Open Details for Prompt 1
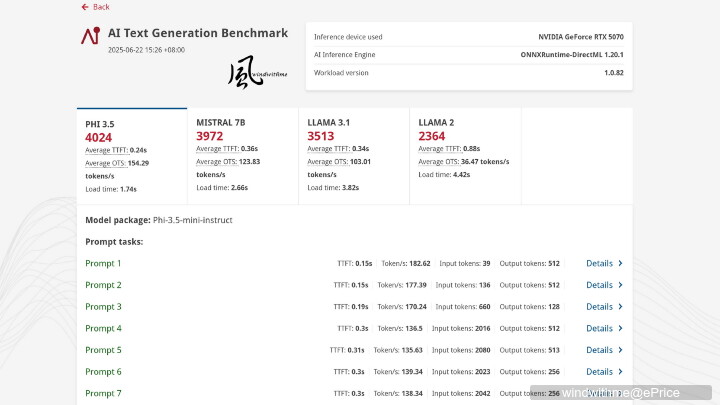Viewport: 720px width, 405px height. pyautogui.click(x=604, y=263)
